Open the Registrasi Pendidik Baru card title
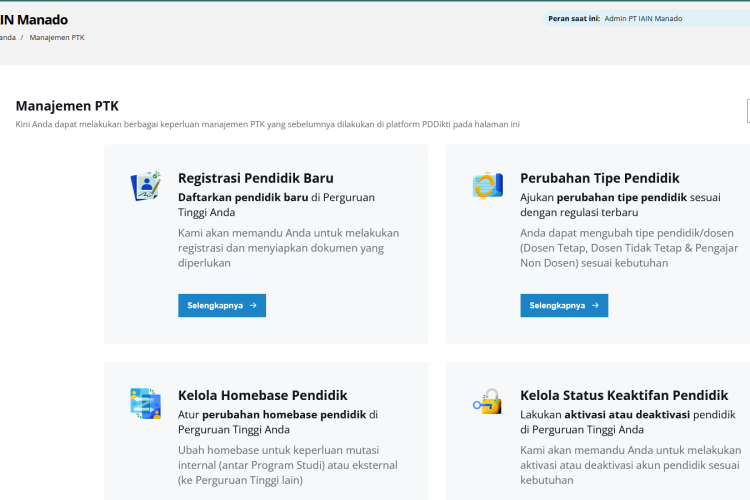This screenshot has width=750, height=500. coord(255,178)
